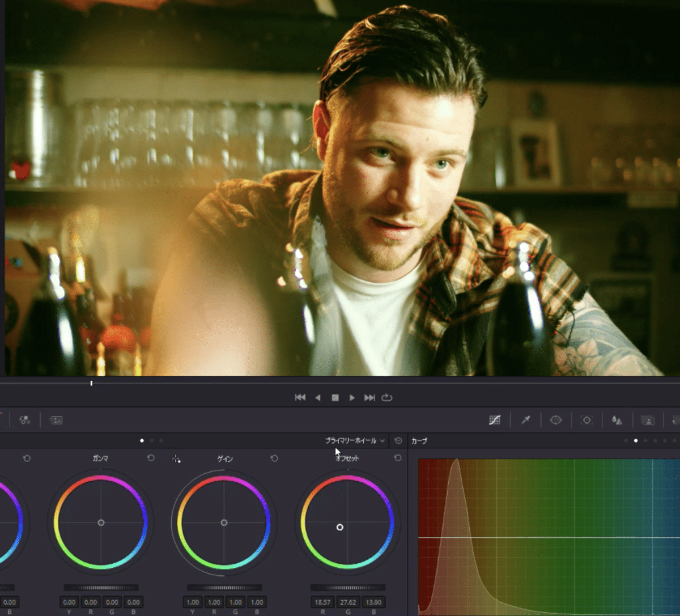The width and height of the screenshot is (680, 616).
Task: Jump to last frame in viewer transport
Action: pos(369,398)
